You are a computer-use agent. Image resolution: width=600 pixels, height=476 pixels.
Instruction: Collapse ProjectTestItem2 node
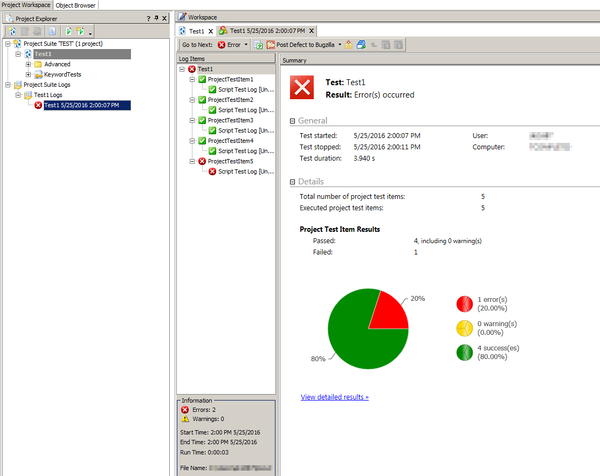(x=192, y=100)
